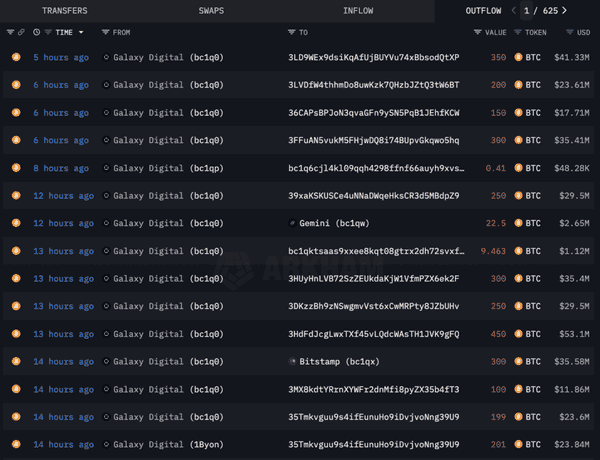600x460 pixels.
Task: Go to previous page of results
Action: pyautogui.click(x=514, y=11)
